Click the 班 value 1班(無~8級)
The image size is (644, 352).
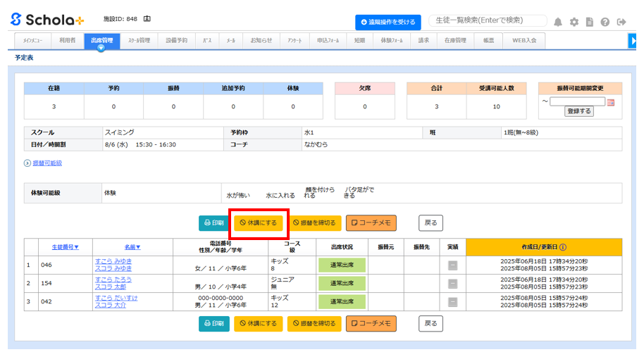[521, 132]
